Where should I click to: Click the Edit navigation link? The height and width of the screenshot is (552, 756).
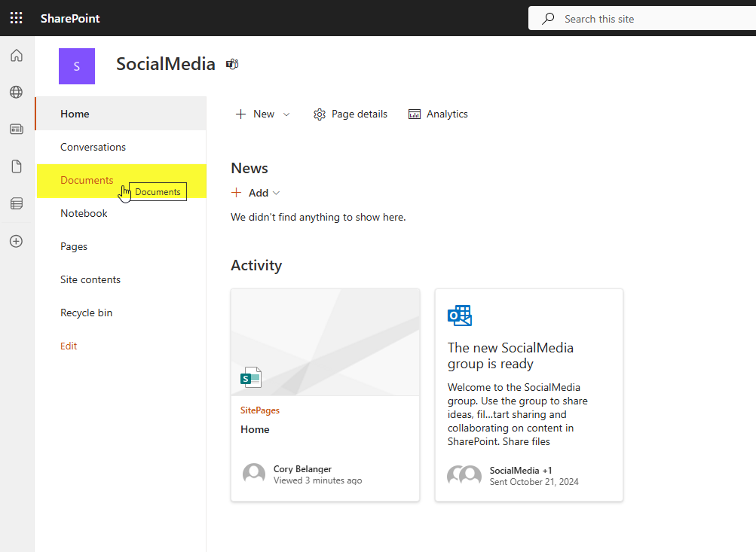69,346
